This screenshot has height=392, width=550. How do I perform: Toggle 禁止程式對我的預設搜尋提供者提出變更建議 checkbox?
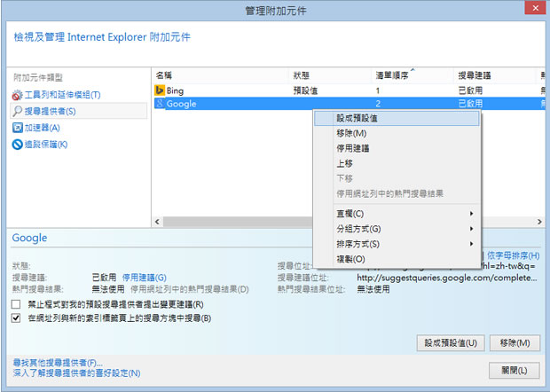click(16, 304)
